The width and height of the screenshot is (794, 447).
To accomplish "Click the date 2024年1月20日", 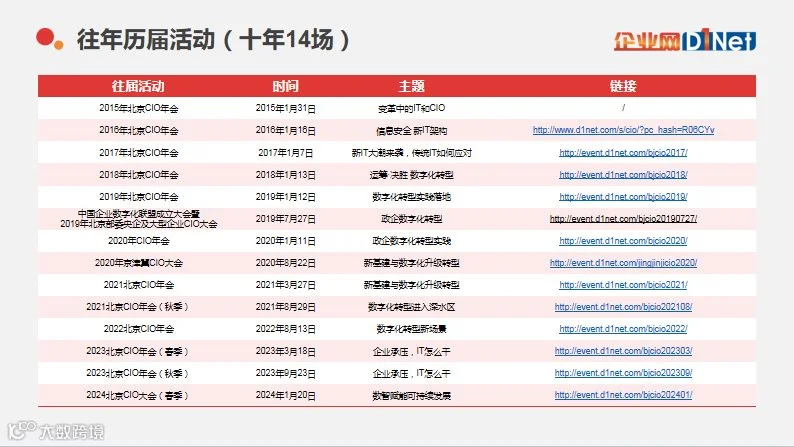I will point(286,395).
